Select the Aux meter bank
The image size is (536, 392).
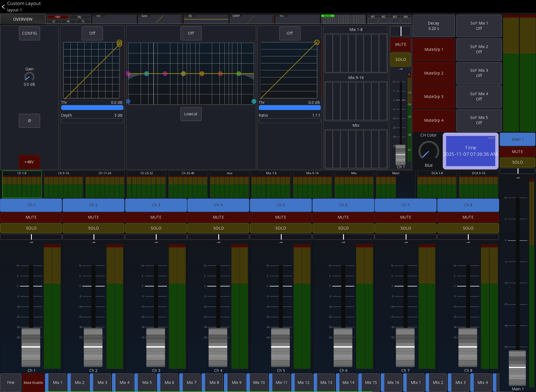point(230,184)
